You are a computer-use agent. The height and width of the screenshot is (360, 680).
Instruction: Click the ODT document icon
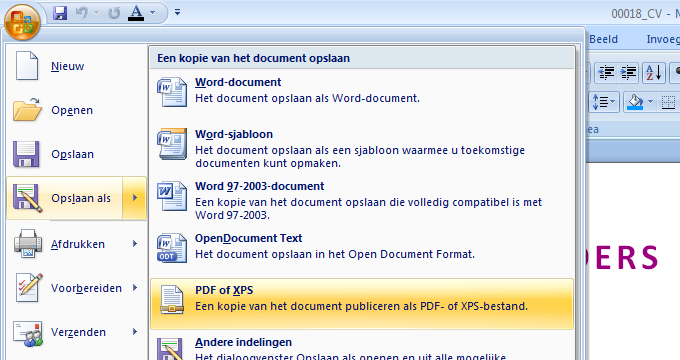[172, 248]
